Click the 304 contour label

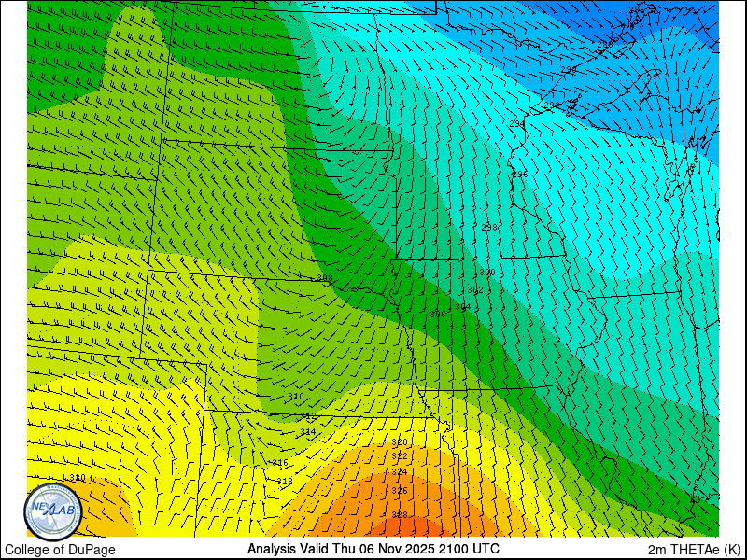pos(462,307)
